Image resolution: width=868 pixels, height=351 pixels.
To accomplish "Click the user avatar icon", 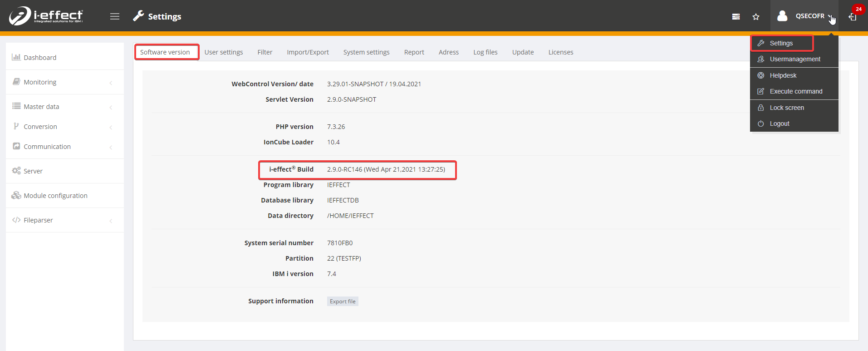I will 782,16.
